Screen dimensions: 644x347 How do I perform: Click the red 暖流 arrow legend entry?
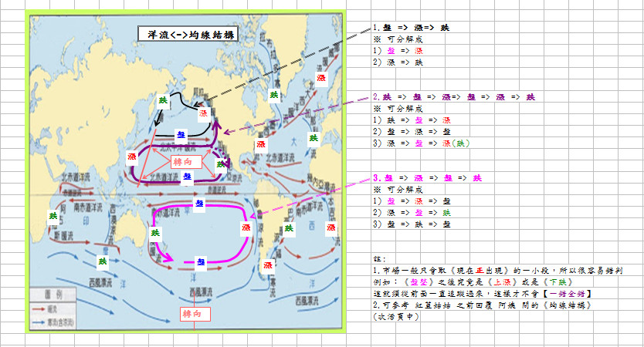45,308
